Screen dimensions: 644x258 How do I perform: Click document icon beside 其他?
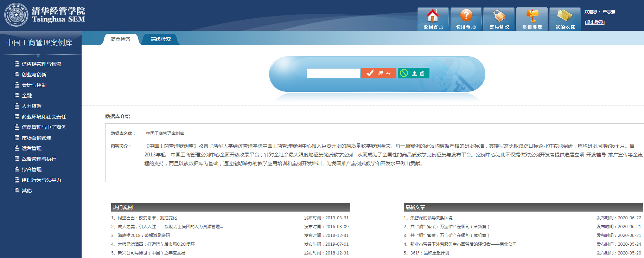click(17, 191)
